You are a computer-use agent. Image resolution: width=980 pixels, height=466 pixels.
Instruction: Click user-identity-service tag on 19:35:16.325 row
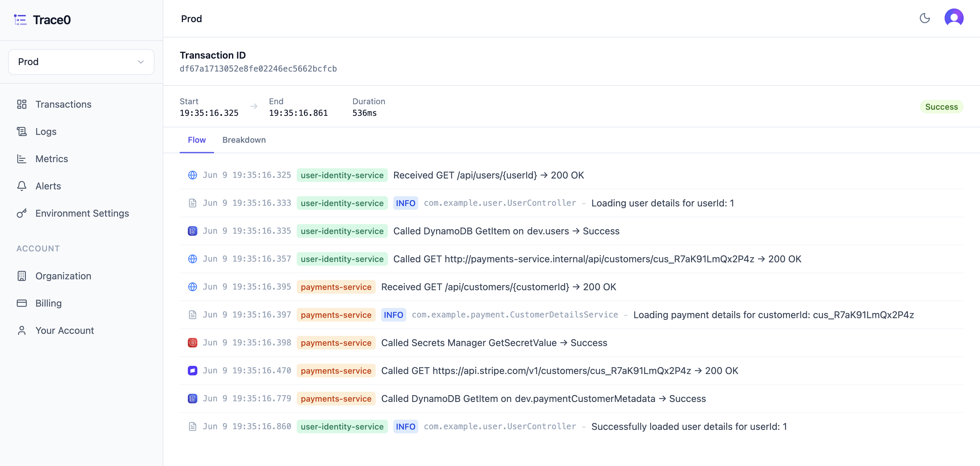pos(342,175)
